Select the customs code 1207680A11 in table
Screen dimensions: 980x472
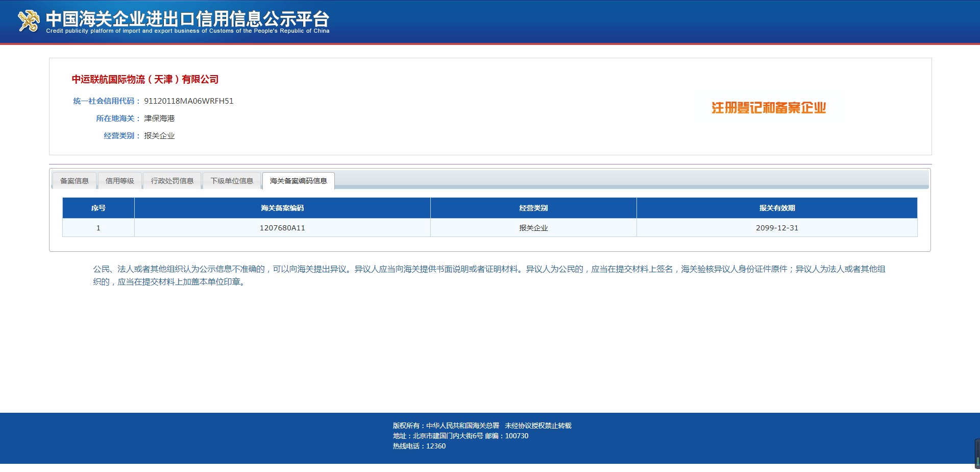[x=282, y=228]
